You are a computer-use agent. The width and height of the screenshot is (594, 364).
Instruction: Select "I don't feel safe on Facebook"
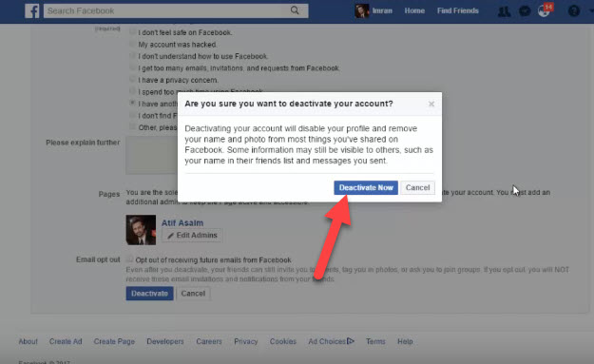click(x=132, y=32)
